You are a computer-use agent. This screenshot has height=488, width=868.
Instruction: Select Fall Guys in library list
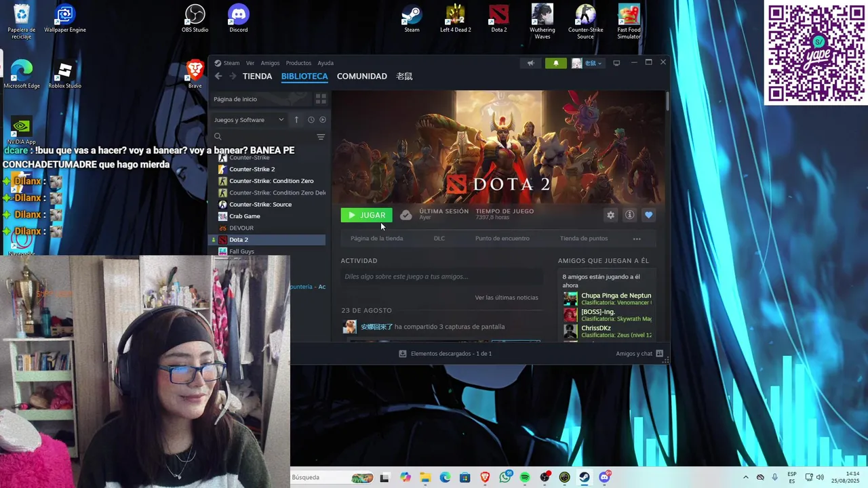pos(241,251)
